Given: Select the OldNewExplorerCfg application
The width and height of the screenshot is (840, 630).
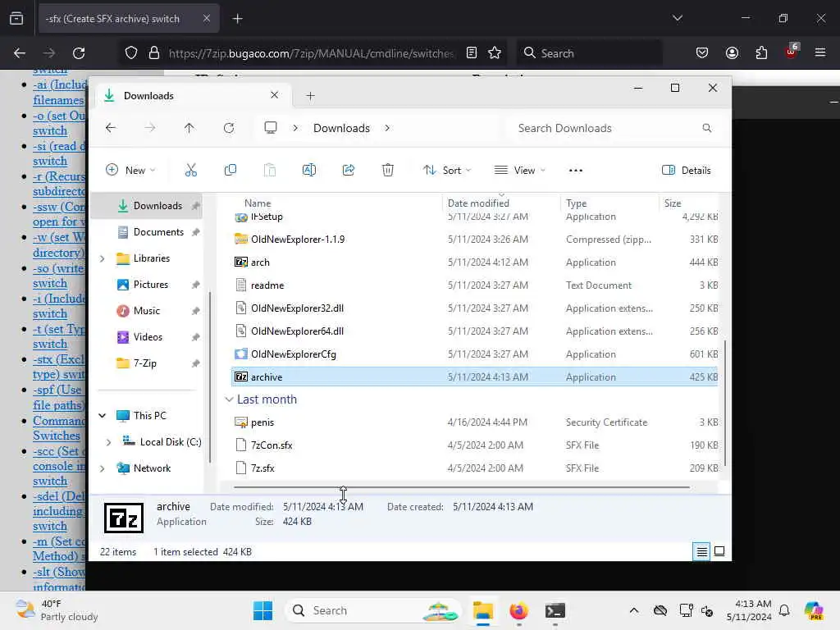Looking at the screenshot, I should point(475,354).
